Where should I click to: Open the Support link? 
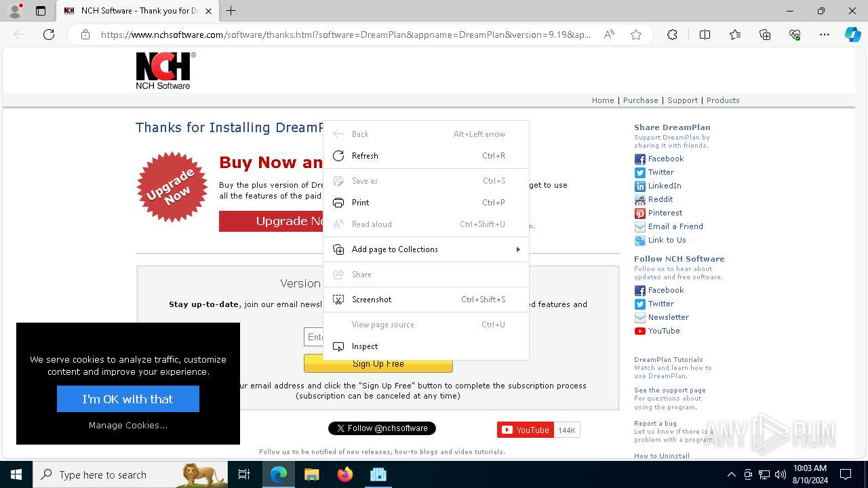click(x=682, y=100)
